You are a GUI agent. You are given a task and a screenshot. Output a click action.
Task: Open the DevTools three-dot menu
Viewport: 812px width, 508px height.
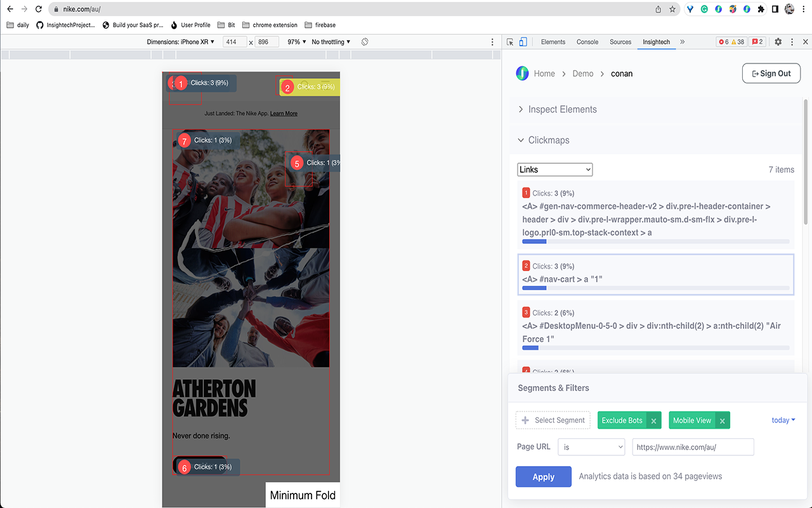791,41
